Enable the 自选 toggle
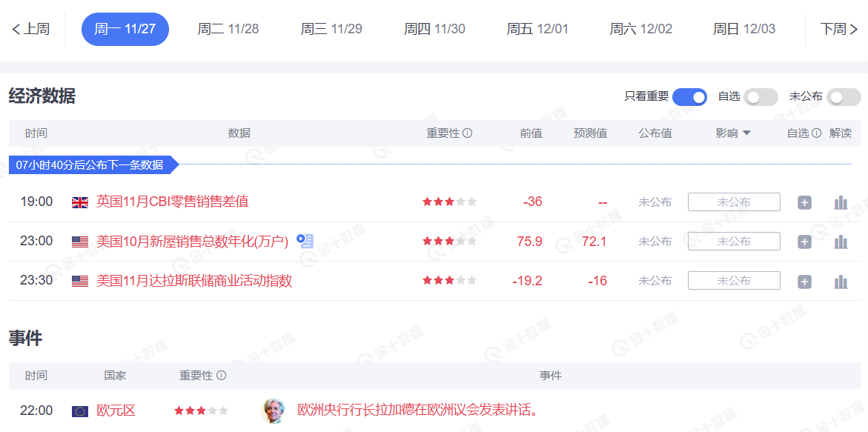This screenshot has height=432, width=868. [761, 96]
